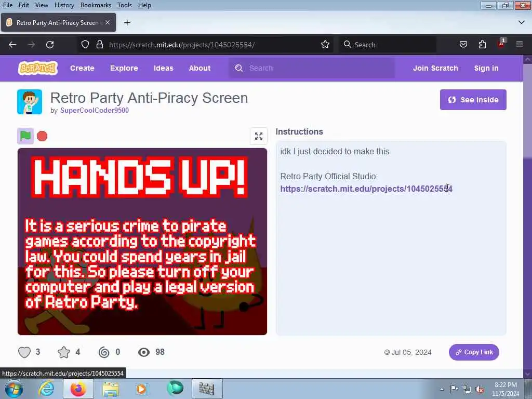
Task: Click the See inside button
Action: [473, 100]
